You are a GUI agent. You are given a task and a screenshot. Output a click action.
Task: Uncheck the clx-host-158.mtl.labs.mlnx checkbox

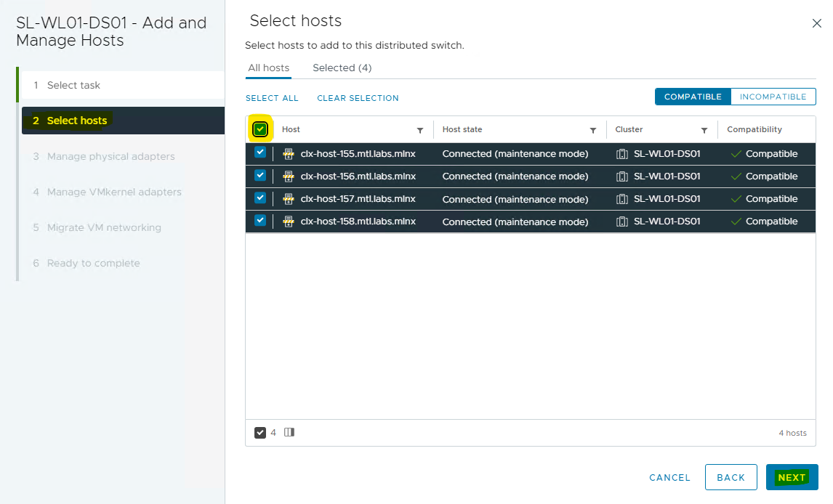coord(259,220)
